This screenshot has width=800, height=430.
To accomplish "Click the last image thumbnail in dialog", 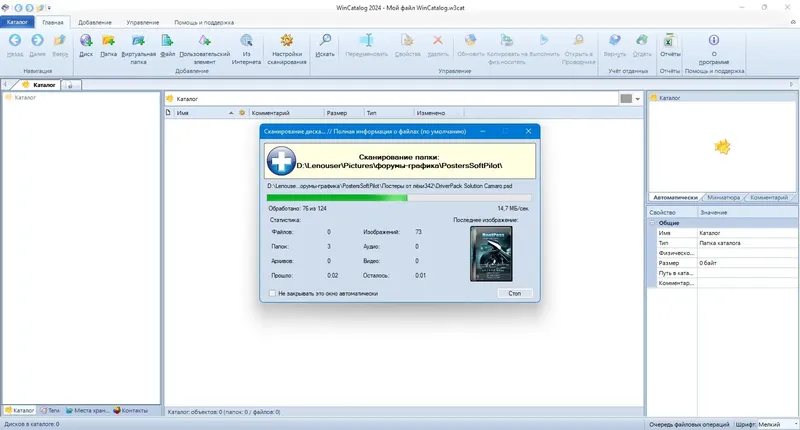I will pyautogui.click(x=491, y=254).
